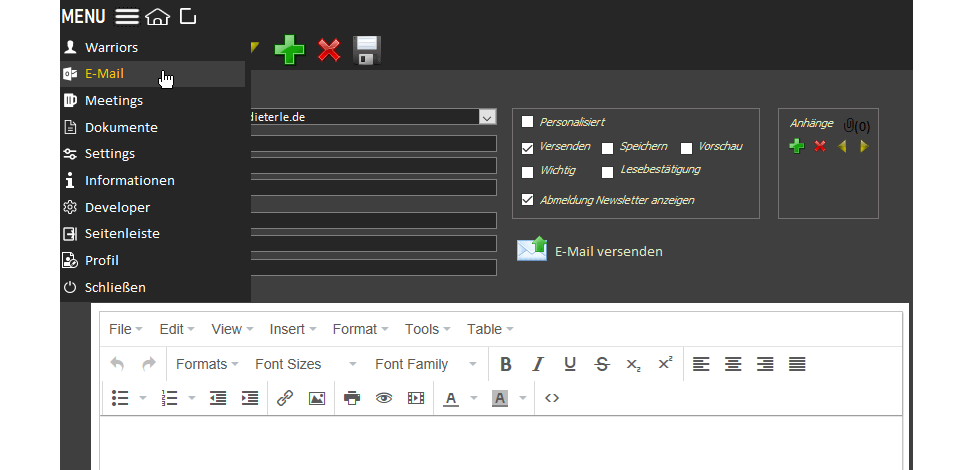
Task: Toggle bold formatting in editor
Action: pyautogui.click(x=505, y=364)
